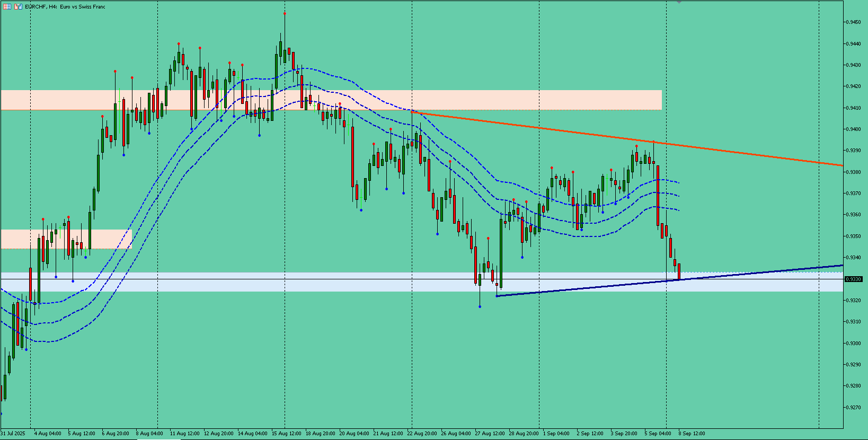Click the 1 Sep 04:00 time label

(x=556, y=434)
